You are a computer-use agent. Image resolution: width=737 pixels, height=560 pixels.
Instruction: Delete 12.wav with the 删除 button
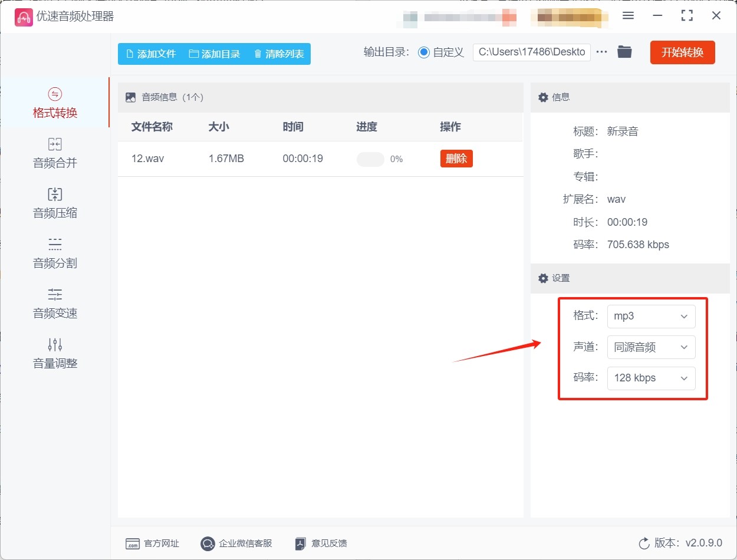coord(456,159)
